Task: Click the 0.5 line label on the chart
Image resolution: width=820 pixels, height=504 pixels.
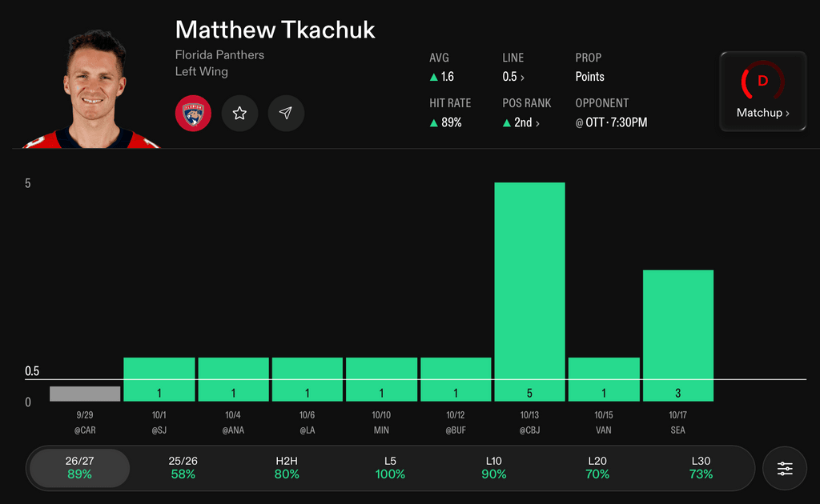Action: pos(32,371)
